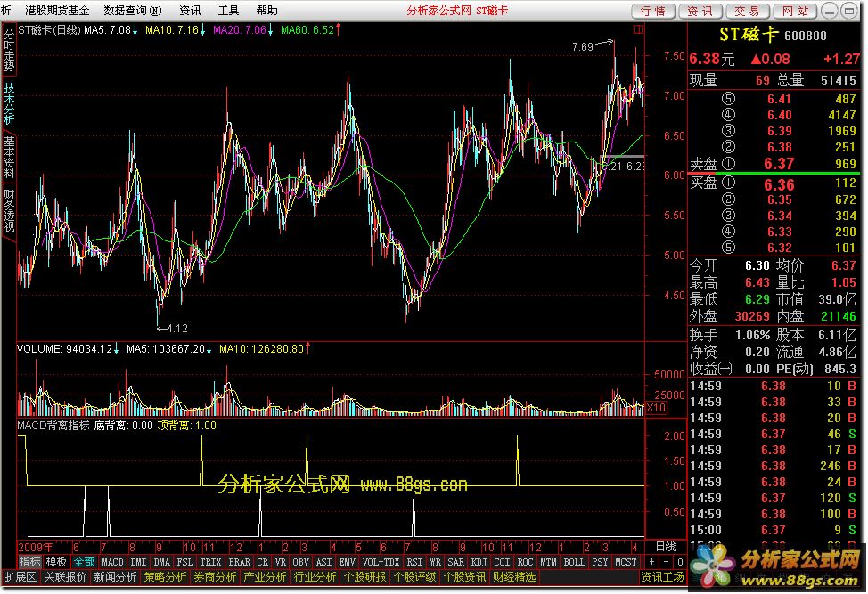The height and width of the screenshot is (594, 868).
Task: Click the minus button beside indicator tabs
Action: pyautogui.click(x=666, y=562)
